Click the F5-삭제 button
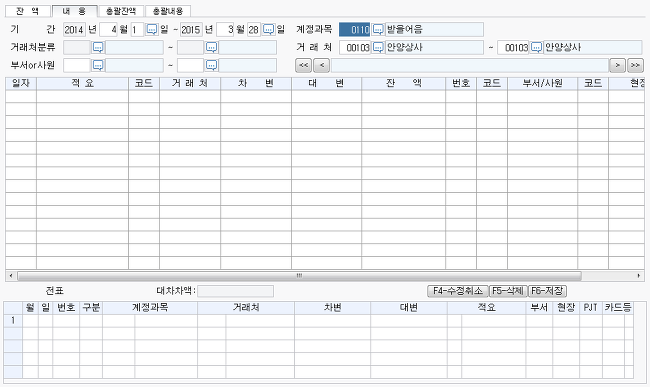 pos(508,291)
